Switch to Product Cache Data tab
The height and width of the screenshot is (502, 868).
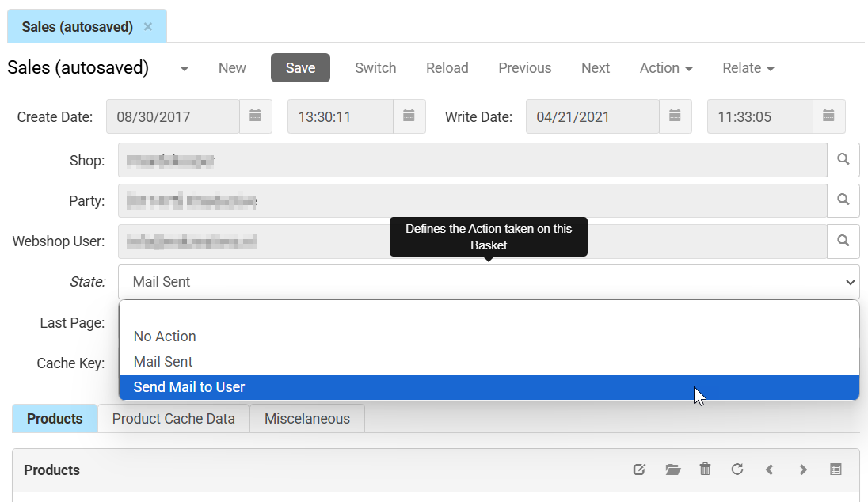pyautogui.click(x=173, y=419)
